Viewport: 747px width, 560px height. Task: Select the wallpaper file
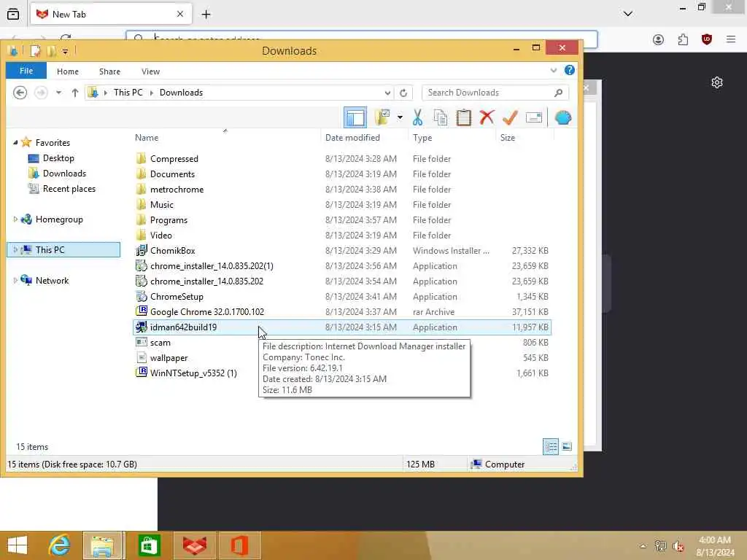[169, 357]
